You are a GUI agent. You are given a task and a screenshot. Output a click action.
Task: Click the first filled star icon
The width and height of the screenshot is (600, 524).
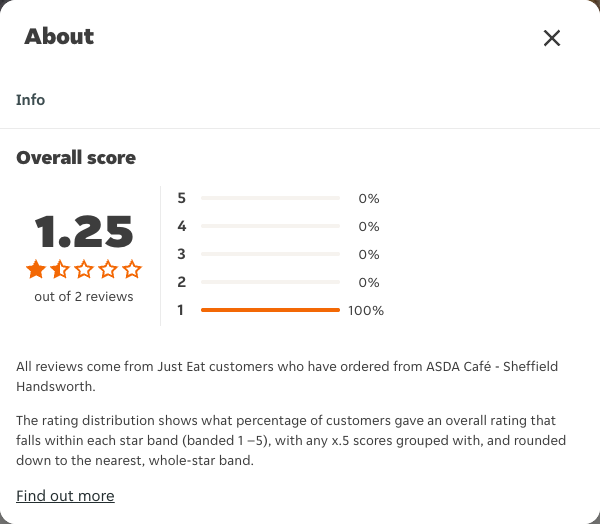(36, 269)
